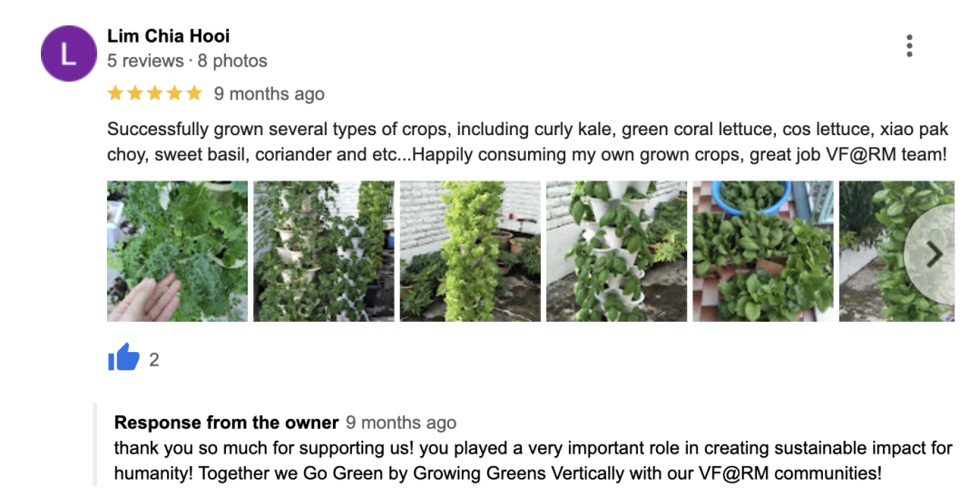Click the fifth gold rating star
This screenshot has width=980, height=497.
tap(194, 93)
